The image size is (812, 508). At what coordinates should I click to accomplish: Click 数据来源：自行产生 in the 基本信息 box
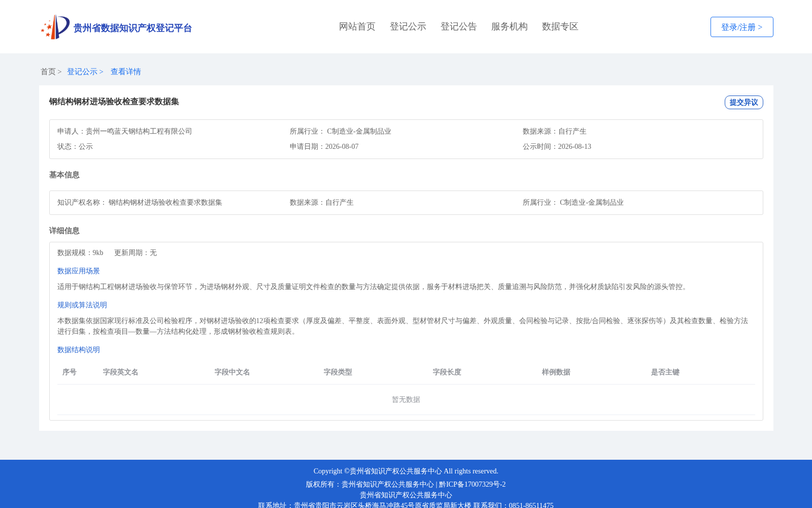coord(322,202)
